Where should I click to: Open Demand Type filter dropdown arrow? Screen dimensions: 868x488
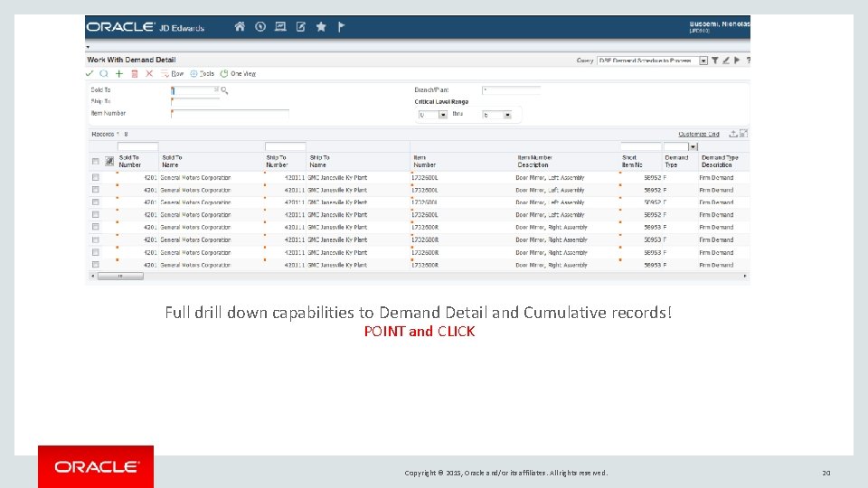[693, 146]
